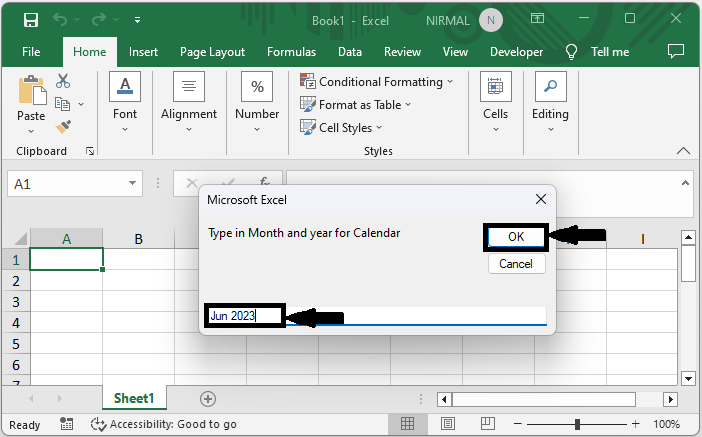702x437 pixels.
Task: Select row 3 header
Action: tap(16, 302)
